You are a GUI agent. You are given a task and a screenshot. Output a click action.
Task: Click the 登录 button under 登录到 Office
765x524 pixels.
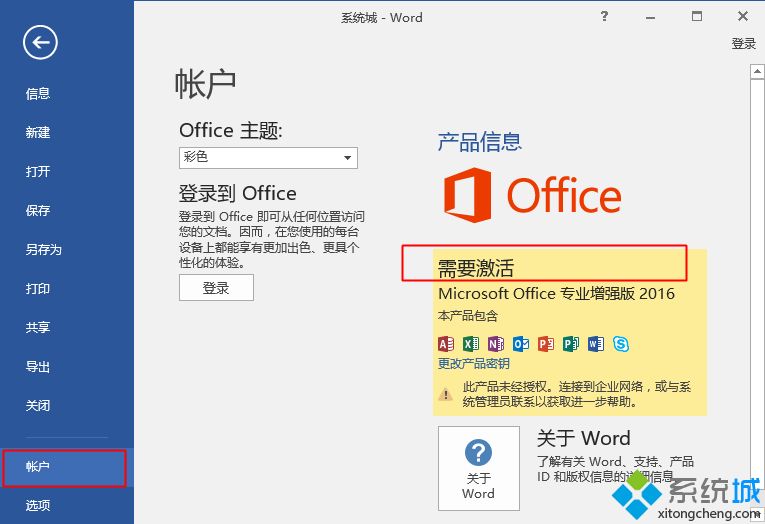point(216,288)
